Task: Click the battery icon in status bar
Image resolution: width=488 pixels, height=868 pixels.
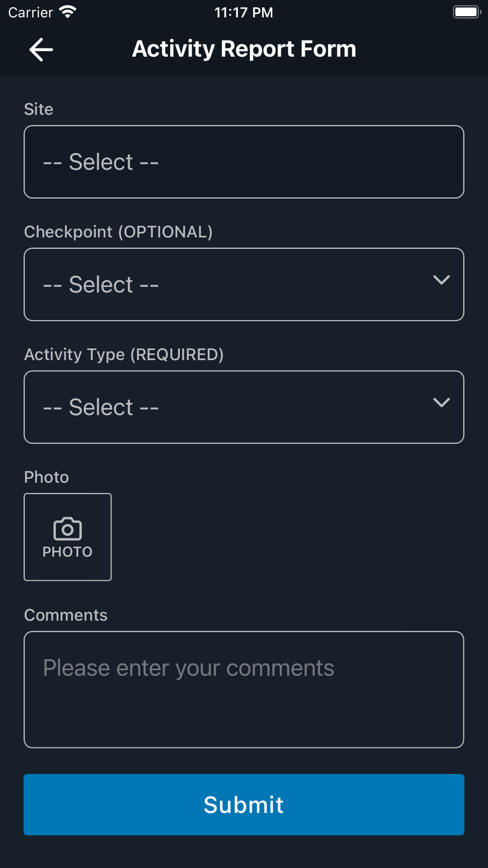Action: click(x=467, y=12)
